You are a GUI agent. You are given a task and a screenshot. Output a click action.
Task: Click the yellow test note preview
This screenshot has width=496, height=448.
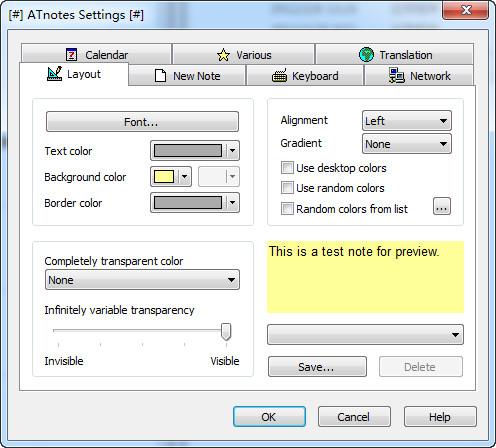tap(365, 277)
